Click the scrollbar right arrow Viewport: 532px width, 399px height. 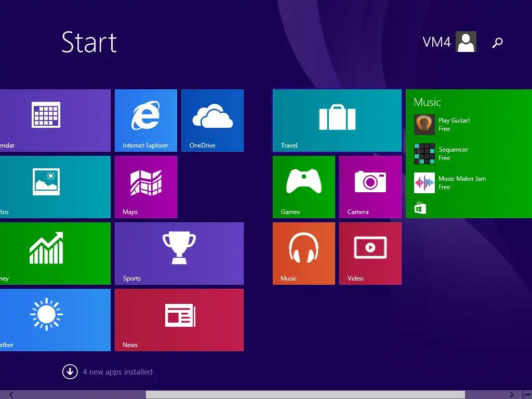(512, 395)
